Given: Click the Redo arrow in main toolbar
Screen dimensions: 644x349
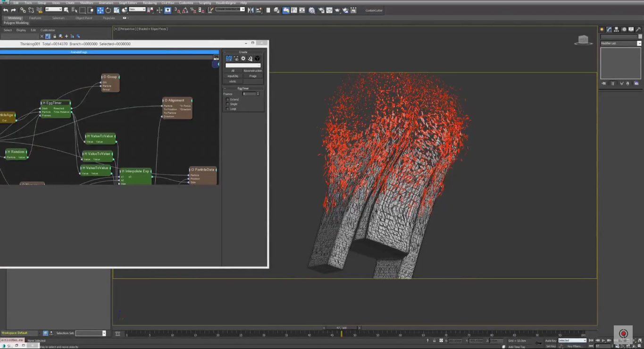Looking at the screenshot, I should tap(13, 10).
